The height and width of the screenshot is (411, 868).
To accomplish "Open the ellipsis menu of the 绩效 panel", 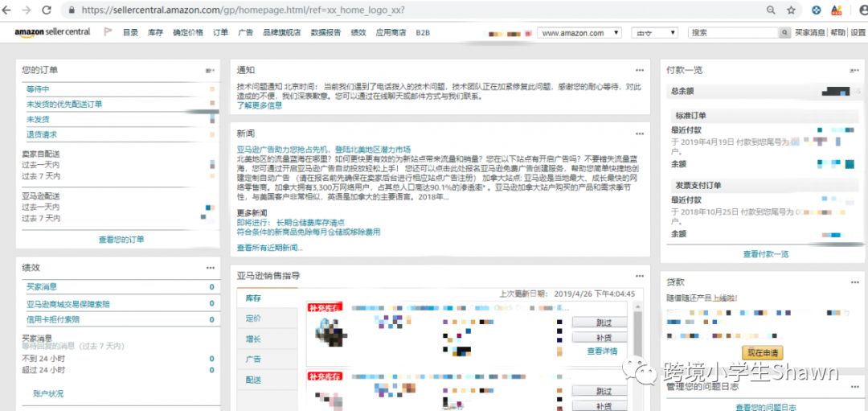I will pyautogui.click(x=211, y=268).
